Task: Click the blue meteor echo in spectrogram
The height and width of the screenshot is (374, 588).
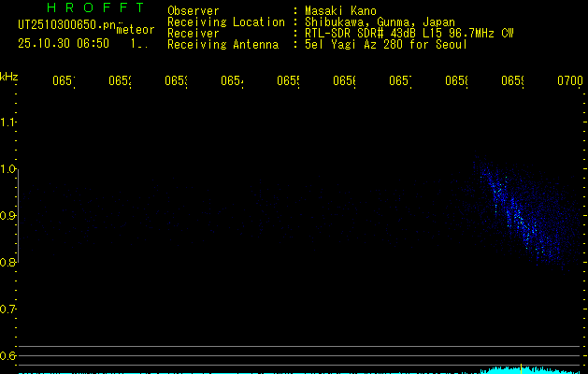Action: coord(522,218)
